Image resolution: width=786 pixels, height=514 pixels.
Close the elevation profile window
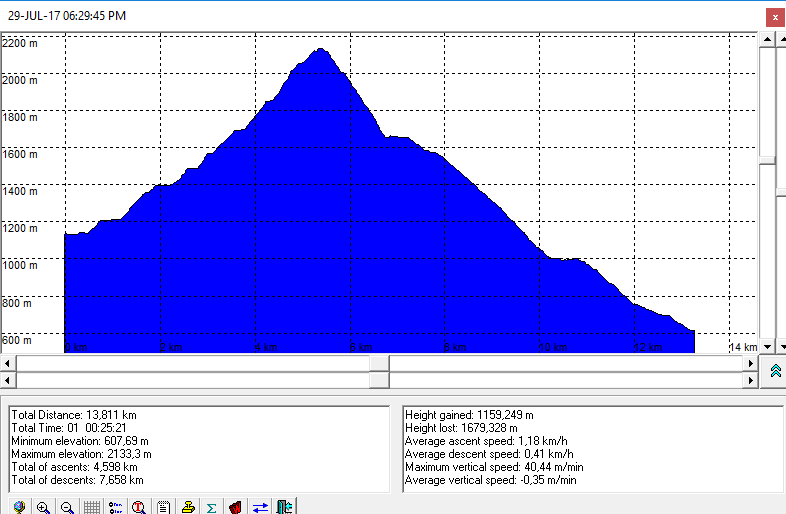click(773, 16)
